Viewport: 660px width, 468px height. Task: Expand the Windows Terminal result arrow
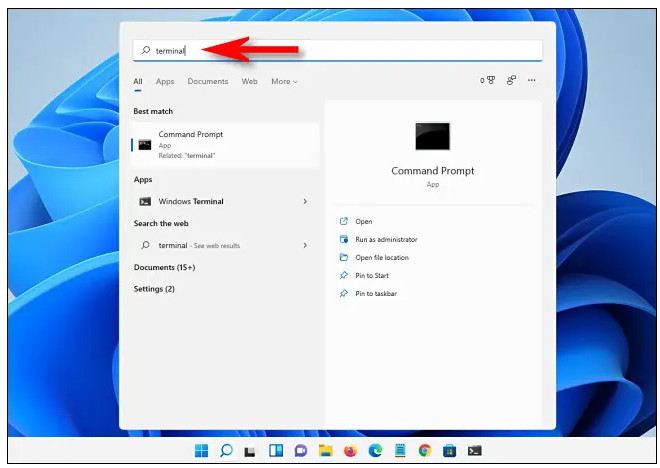[305, 202]
